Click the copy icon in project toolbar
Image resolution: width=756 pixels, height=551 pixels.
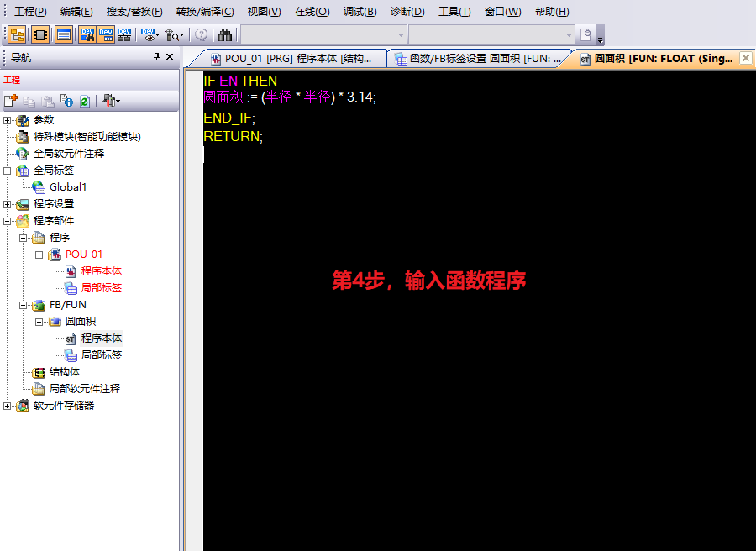pyautogui.click(x=29, y=102)
